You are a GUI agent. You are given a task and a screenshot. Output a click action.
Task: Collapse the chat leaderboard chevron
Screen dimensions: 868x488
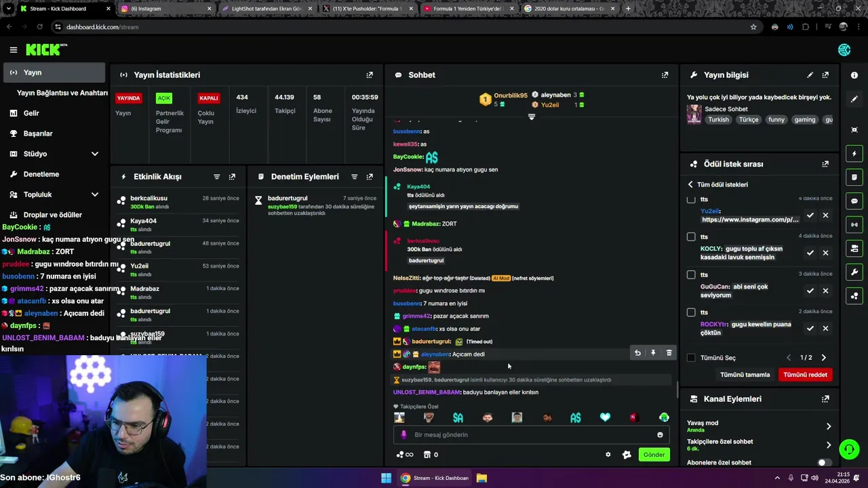[532, 117]
